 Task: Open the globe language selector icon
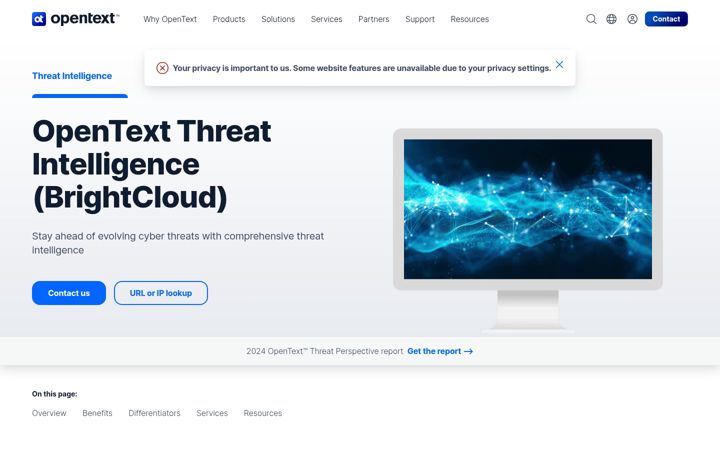612,19
